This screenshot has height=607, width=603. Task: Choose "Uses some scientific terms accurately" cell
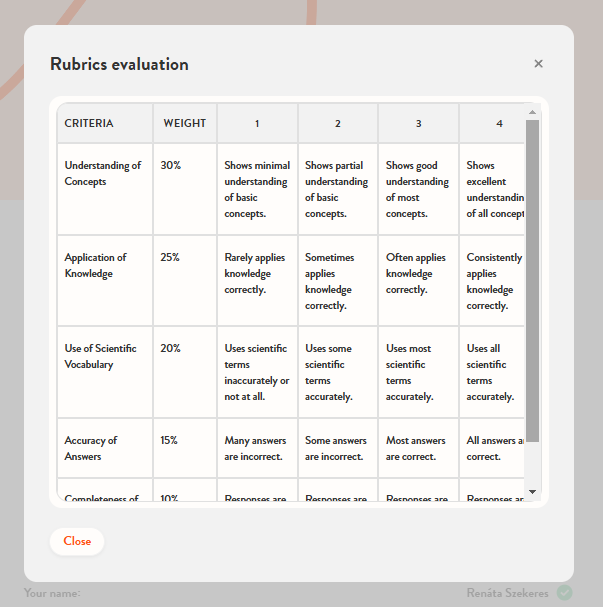tap(338, 372)
